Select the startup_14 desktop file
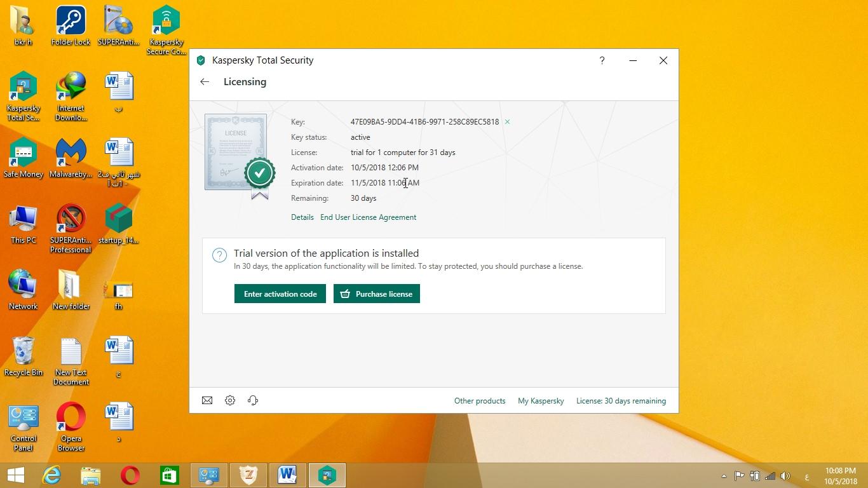Viewport: 868px width, 488px height. (x=119, y=224)
